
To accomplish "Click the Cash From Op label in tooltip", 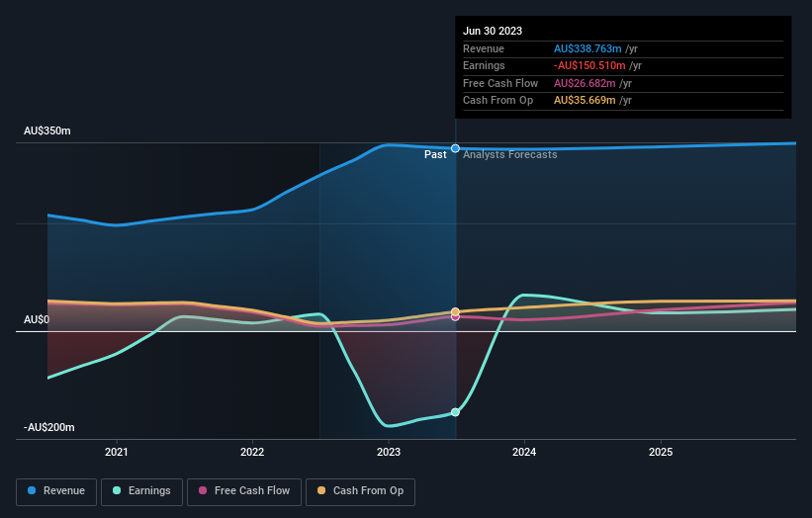I will pyautogui.click(x=497, y=101).
